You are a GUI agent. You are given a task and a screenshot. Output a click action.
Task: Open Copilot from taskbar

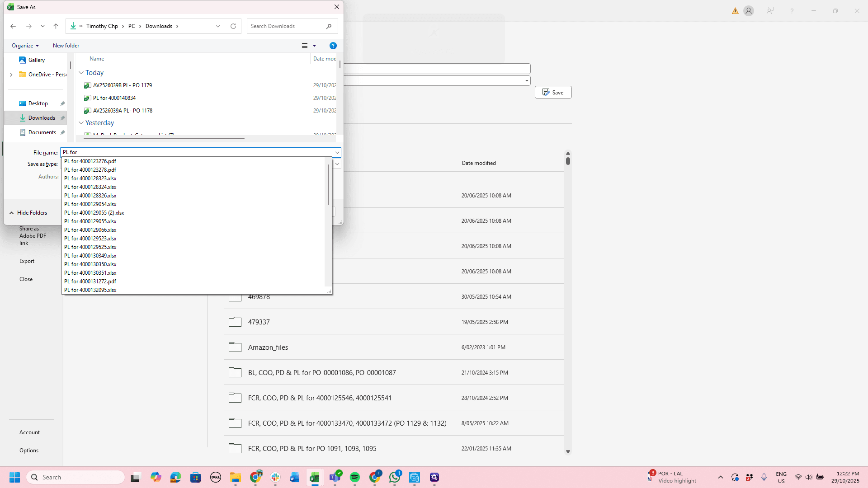tap(156, 477)
